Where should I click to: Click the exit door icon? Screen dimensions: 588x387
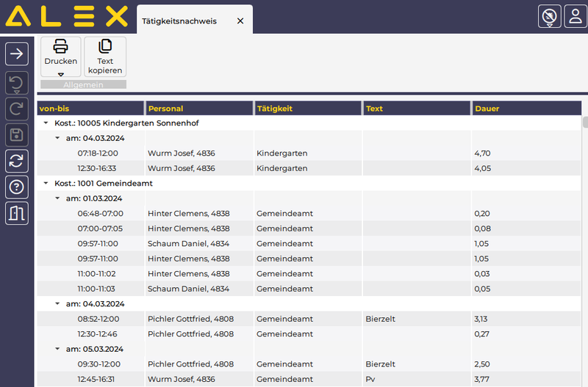(x=17, y=213)
